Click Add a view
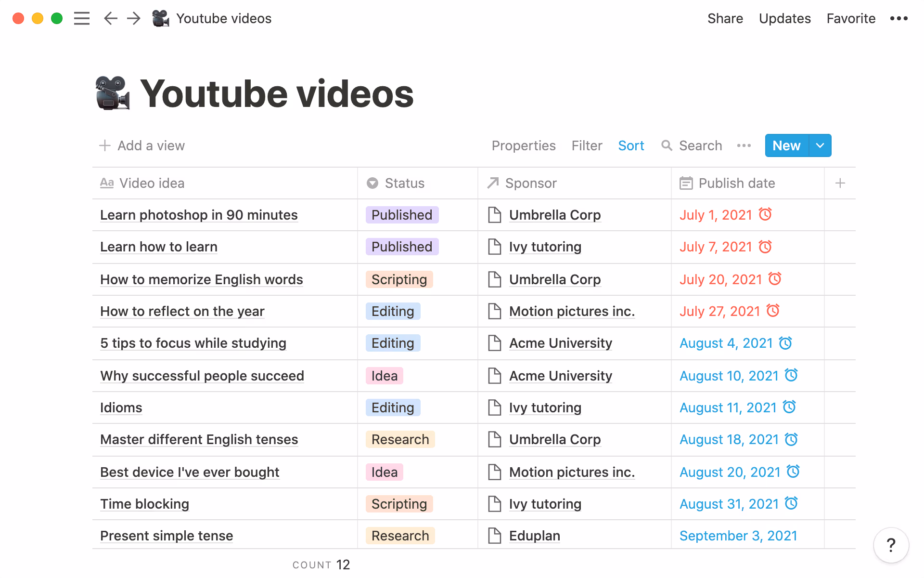The width and height of the screenshot is (924, 578). point(141,145)
